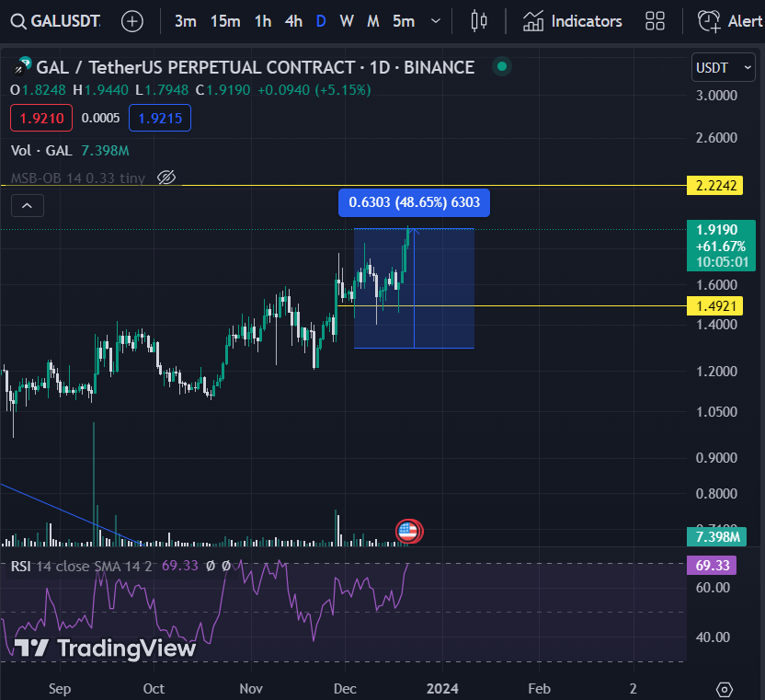Click the Nov date axis label
The image size is (765, 700).
point(251,689)
